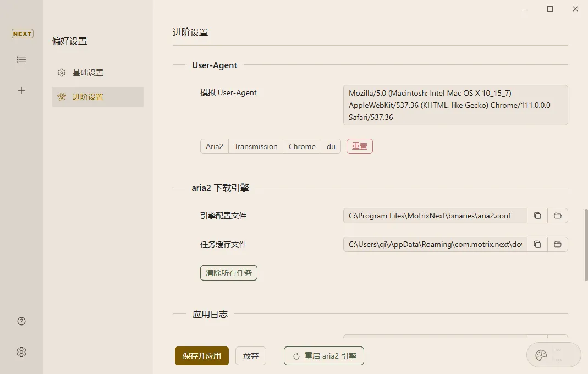Open folder for 引擎配置文件 path
Viewport: 588px width, 374px height.
tap(558, 216)
